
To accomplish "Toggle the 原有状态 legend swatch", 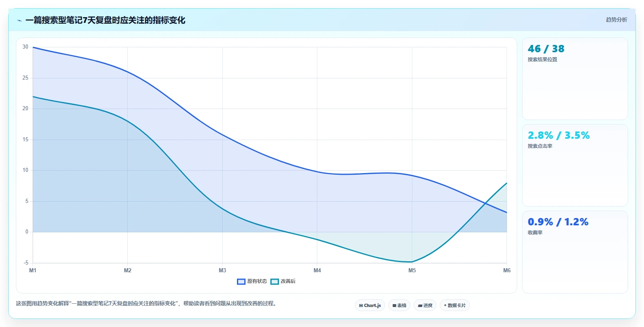I will (241, 281).
